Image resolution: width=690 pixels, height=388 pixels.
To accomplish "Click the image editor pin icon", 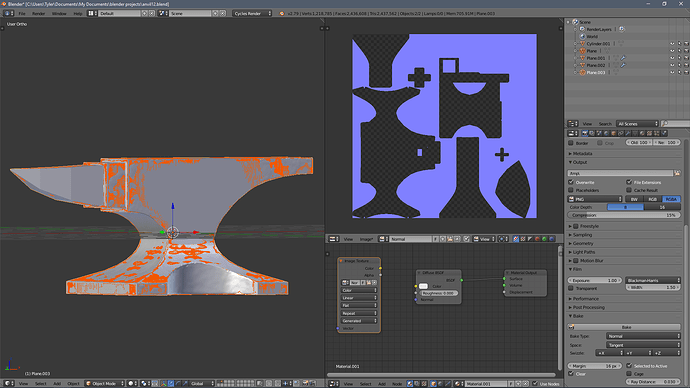I will pyautogui.click(x=467, y=239).
